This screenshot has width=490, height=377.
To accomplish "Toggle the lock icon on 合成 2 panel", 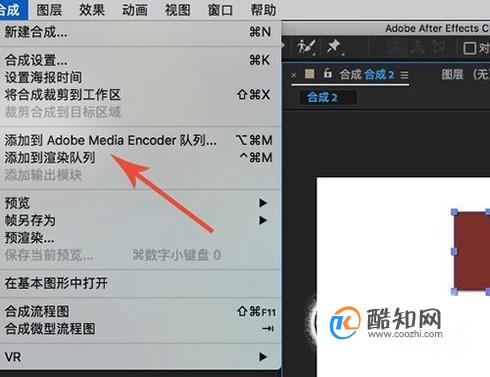I will click(x=328, y=73).
